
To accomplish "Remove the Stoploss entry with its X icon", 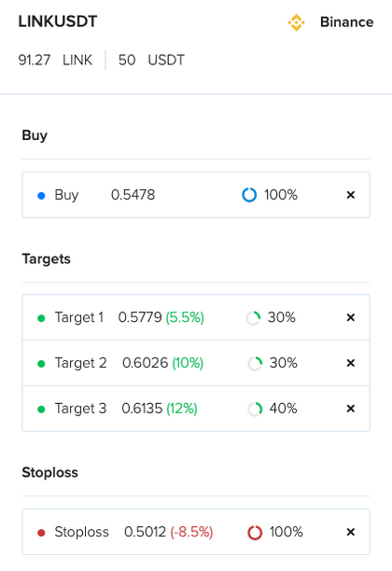I will (351, 532).
